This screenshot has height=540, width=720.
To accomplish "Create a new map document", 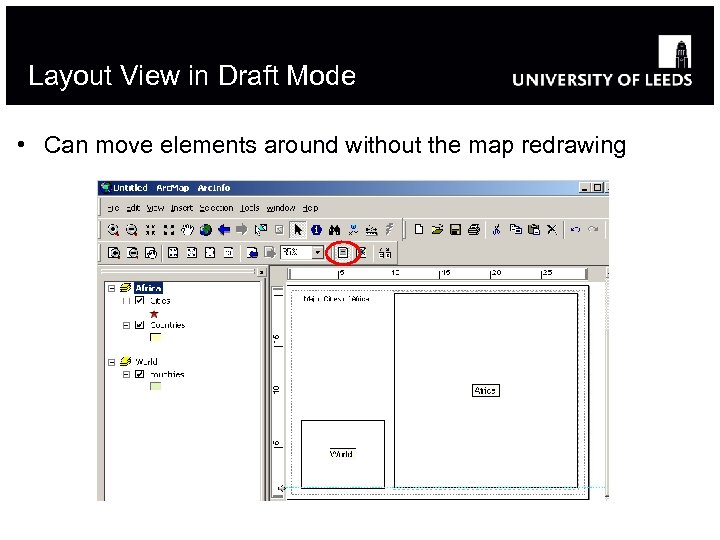I will pos(418,230).
